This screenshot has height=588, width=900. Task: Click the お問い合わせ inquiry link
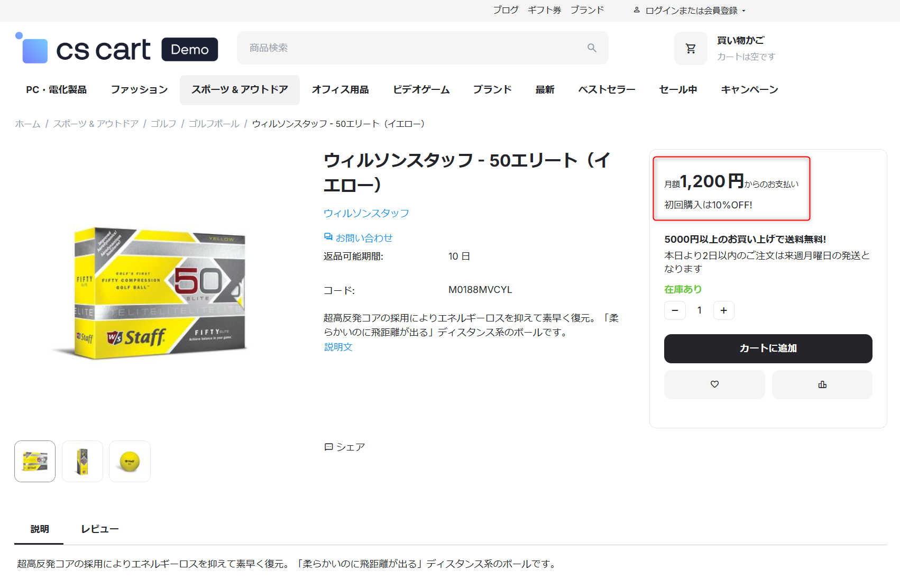point(359,238)
